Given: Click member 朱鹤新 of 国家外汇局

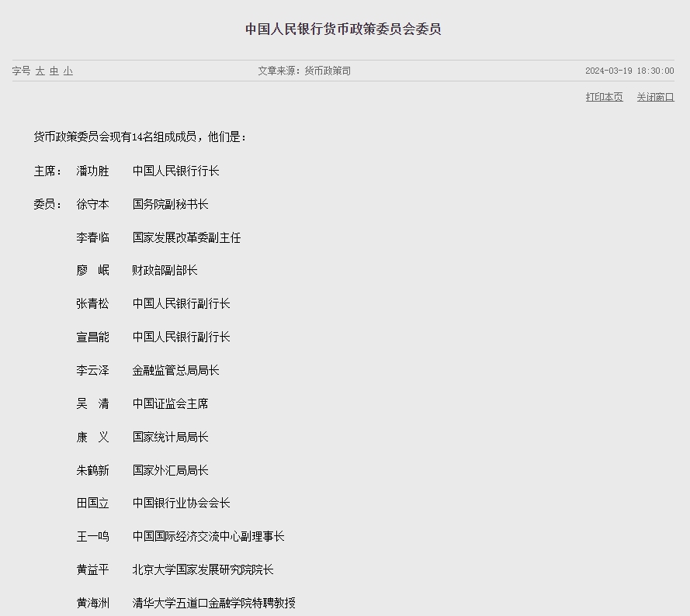Looking at the screenshot, I should click(x=92, y=470).
